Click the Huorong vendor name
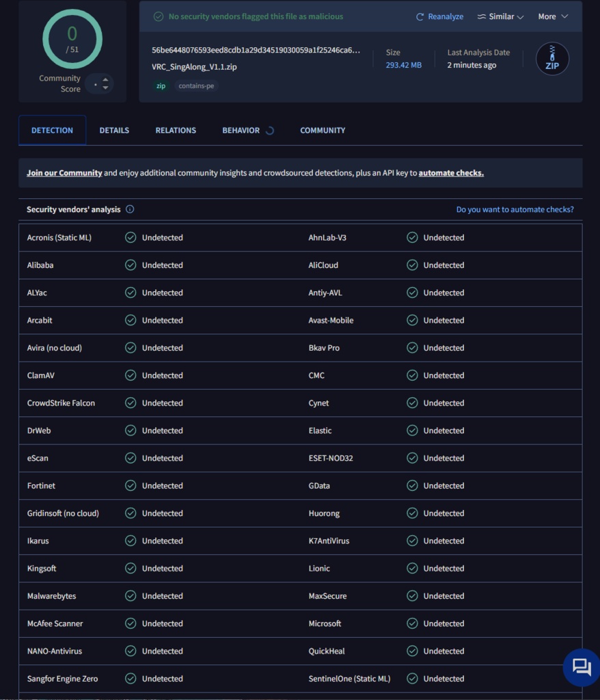The width and height of the screenshot is (600, 700). [x=324, y=513]
